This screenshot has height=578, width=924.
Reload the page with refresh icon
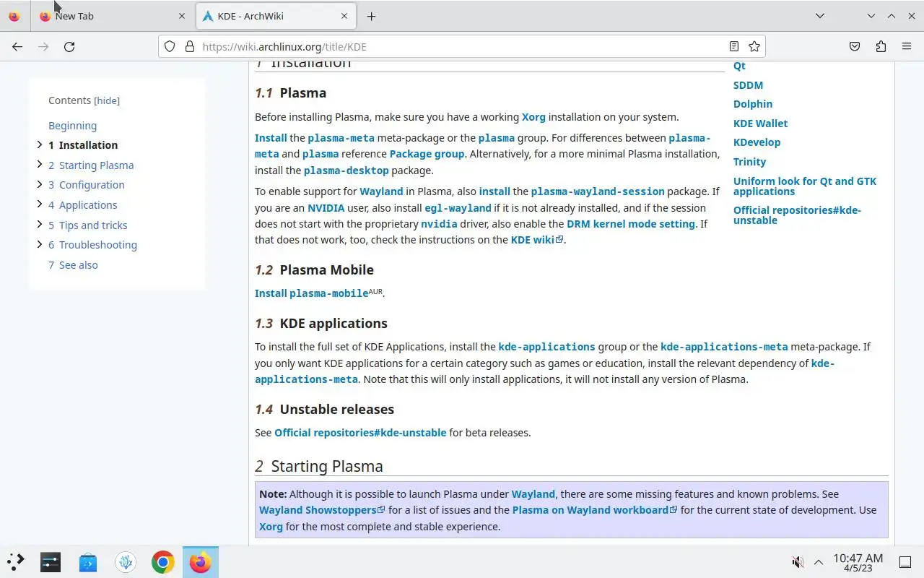point(69,46)
